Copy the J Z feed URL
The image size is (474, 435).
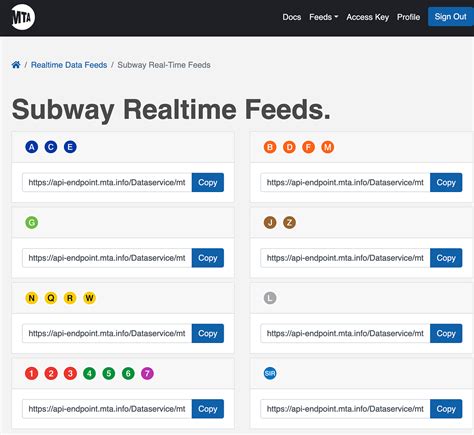[x=446, y=258]
